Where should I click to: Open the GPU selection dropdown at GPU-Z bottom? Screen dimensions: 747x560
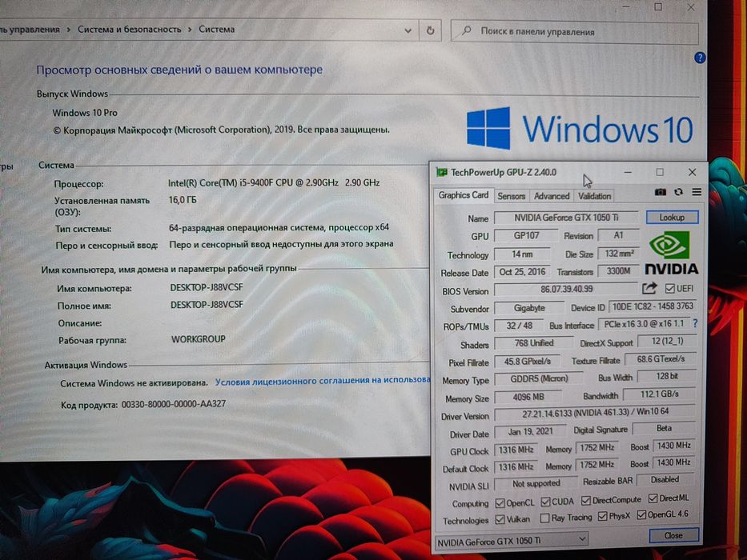click(512, 541)
